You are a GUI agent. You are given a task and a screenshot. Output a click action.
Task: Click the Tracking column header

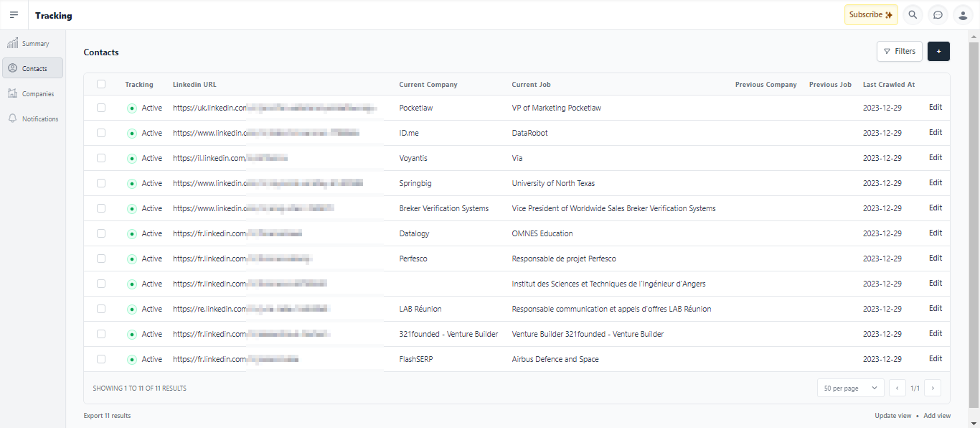tap(139, 85)
